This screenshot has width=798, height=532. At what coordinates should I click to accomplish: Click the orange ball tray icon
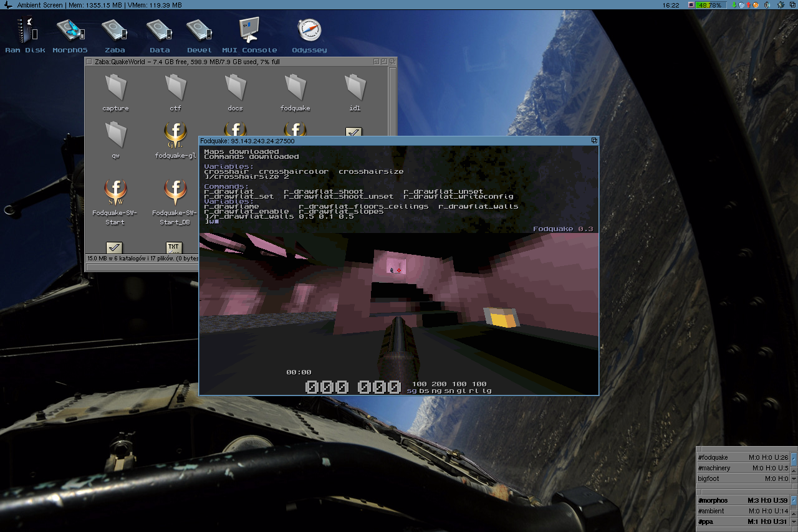tap(756, 5)
